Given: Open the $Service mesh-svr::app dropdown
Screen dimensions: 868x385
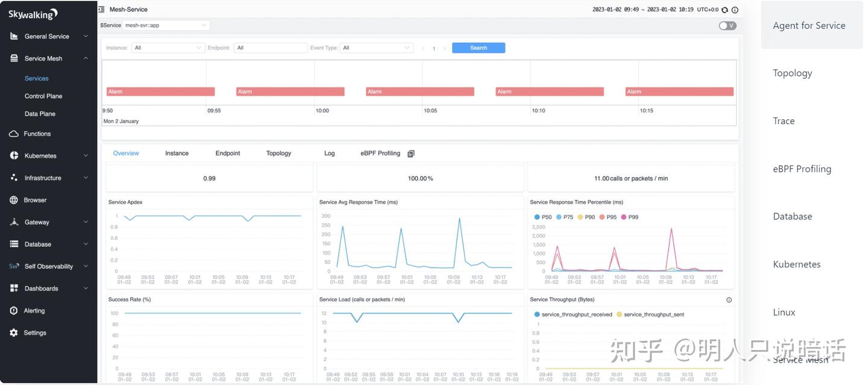Looking at the screenshot, I should pos(166,25).
